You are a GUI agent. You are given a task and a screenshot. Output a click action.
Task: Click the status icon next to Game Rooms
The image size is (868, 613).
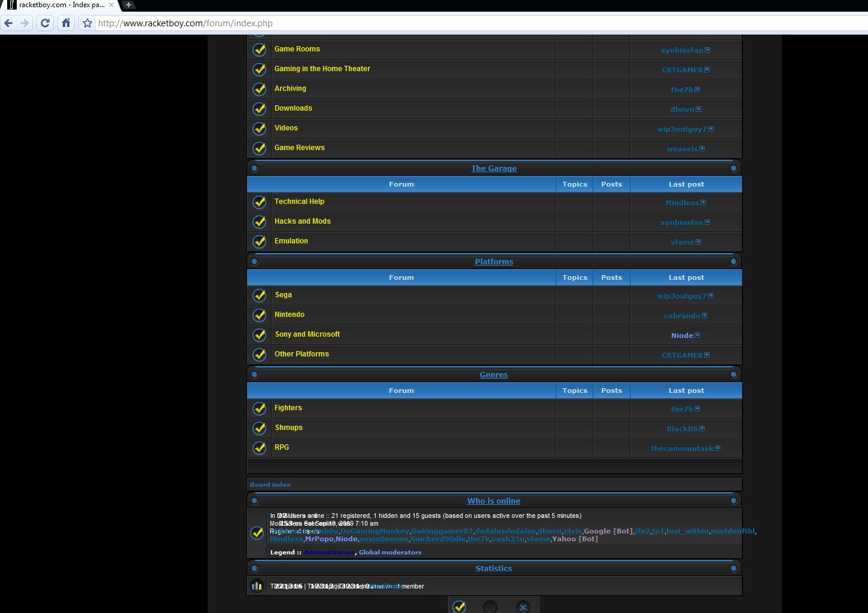[x=259, y=49]
